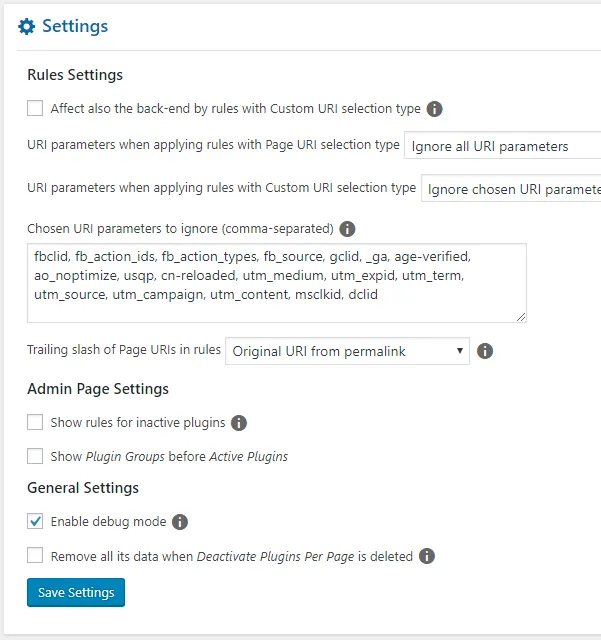Check Show rules for inactive plugins
Image resolution: width=601 pixels, height=640 pixels.
(36, 423)
